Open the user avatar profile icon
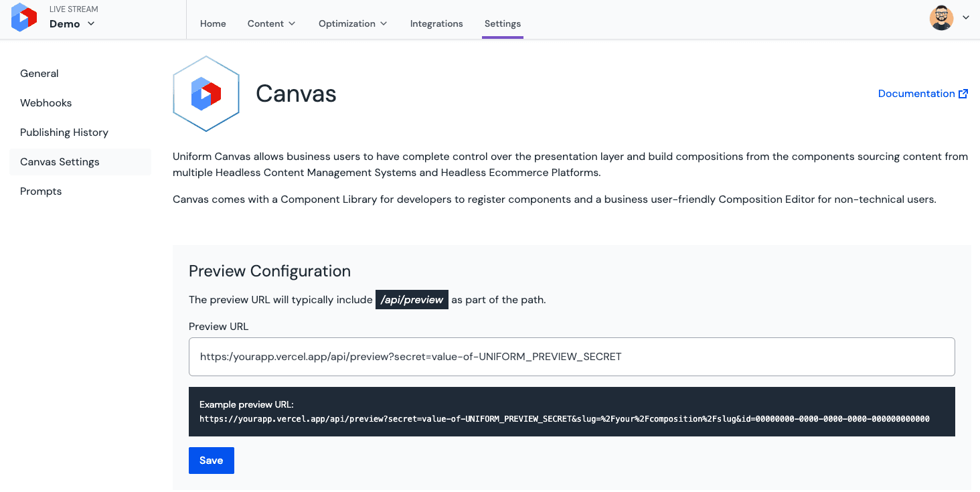The height and width of the screenshot is (492, 980). coord(941,17)
